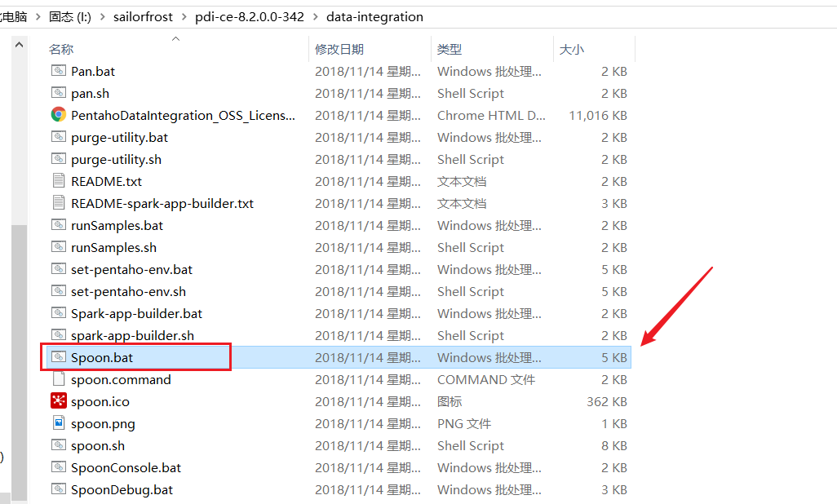Select the Pan.bat file name
This screenshot has width=837, height=504.
[93, 71]
